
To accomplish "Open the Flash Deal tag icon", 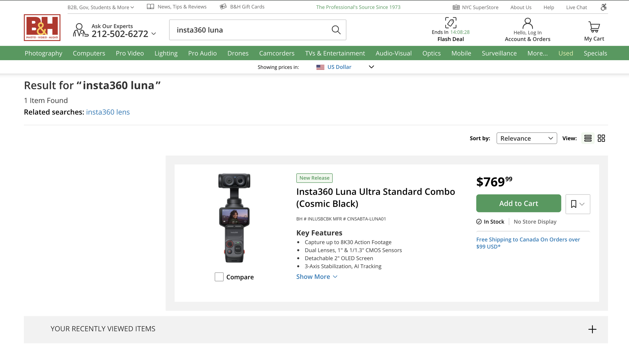I will tap(451, 23).
